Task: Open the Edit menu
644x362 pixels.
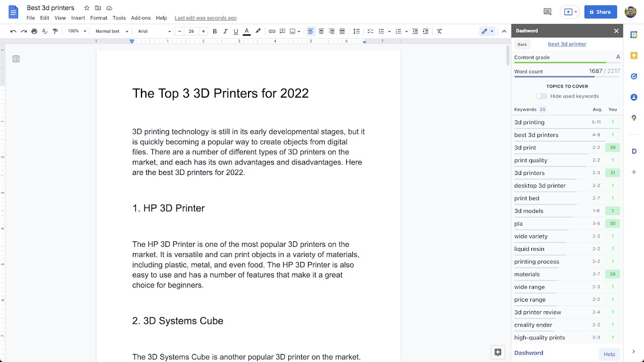Action: click(x=45, y=18)
